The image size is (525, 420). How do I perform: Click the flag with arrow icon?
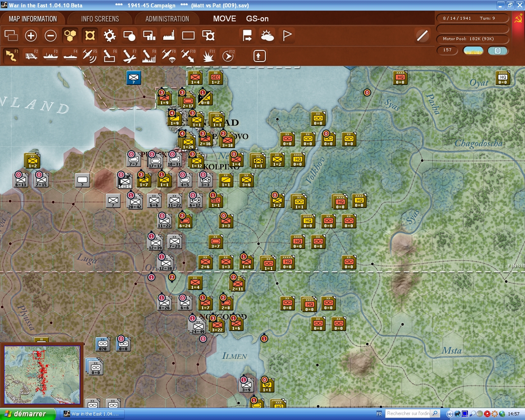247,36
